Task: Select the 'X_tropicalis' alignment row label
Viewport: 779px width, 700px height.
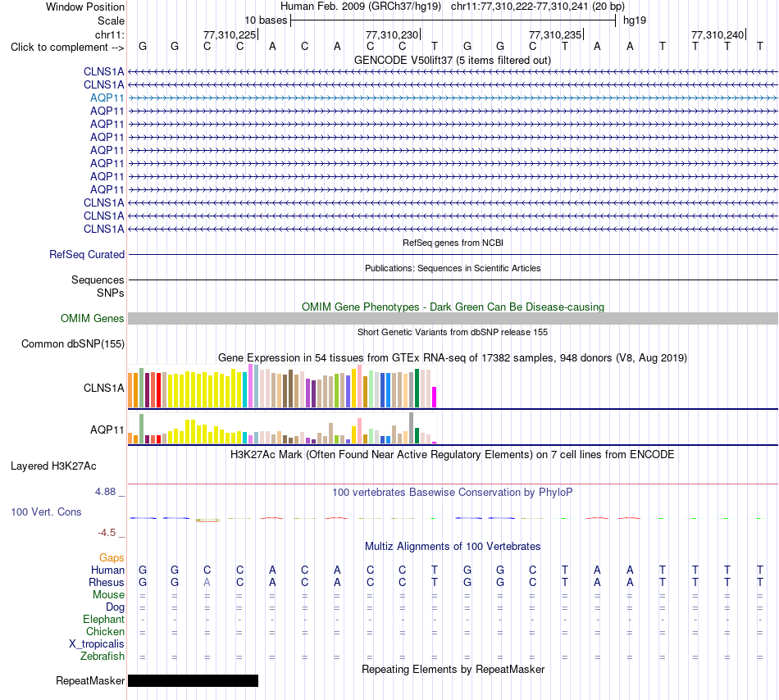Action: [x=97, y=644]
